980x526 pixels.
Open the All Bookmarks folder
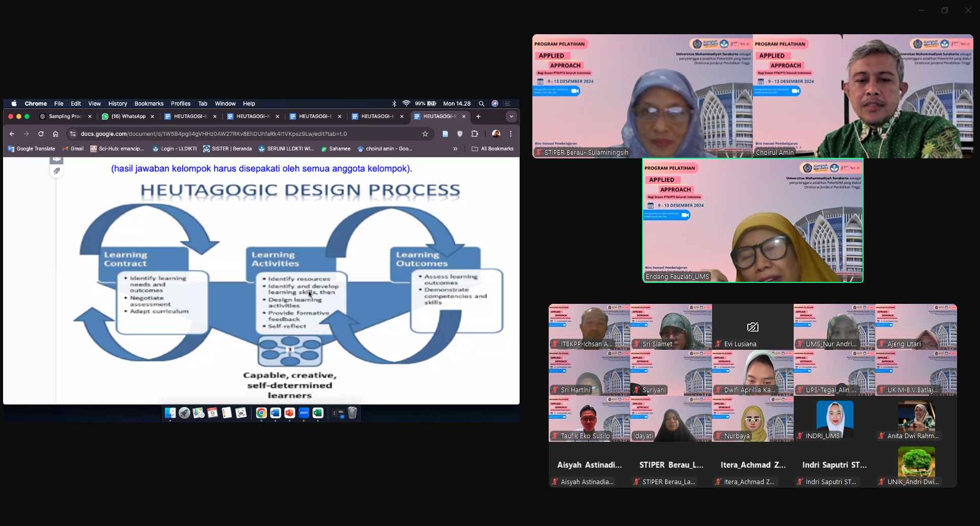coord(493,149)
